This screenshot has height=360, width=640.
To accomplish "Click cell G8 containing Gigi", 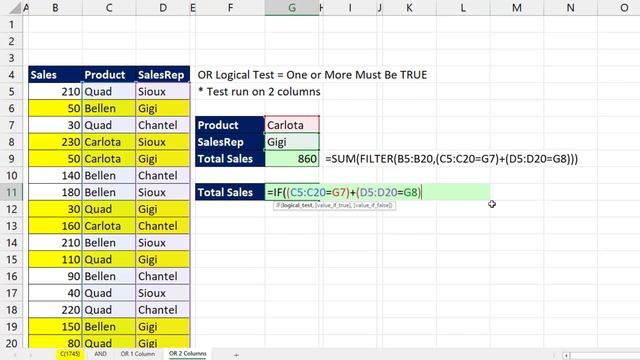I will pyautogui.click(x=292, y=142).
